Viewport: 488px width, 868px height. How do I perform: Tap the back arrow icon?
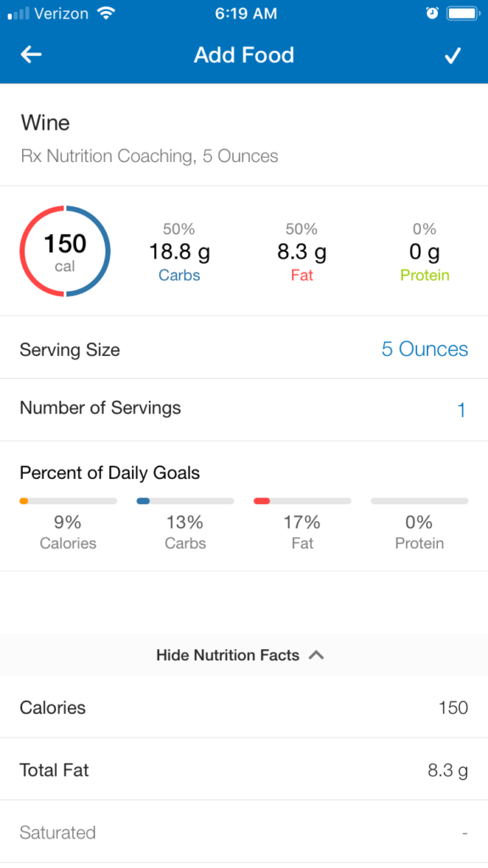pyautogui.click(x=31, y=54)
